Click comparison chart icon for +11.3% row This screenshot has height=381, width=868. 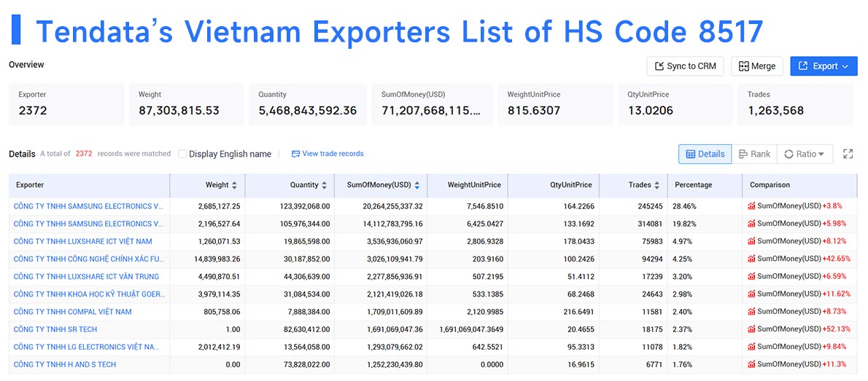(x=751, y=365)
